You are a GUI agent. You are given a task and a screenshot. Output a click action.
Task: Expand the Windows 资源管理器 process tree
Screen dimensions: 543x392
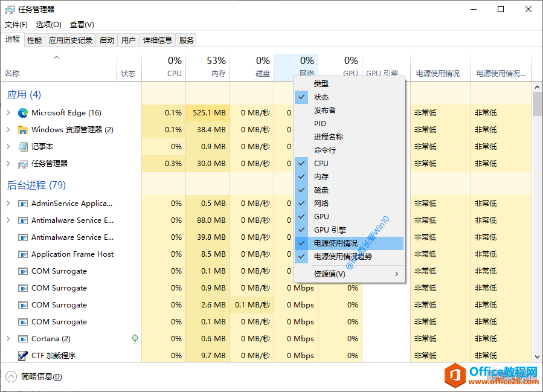coord(8,130)
